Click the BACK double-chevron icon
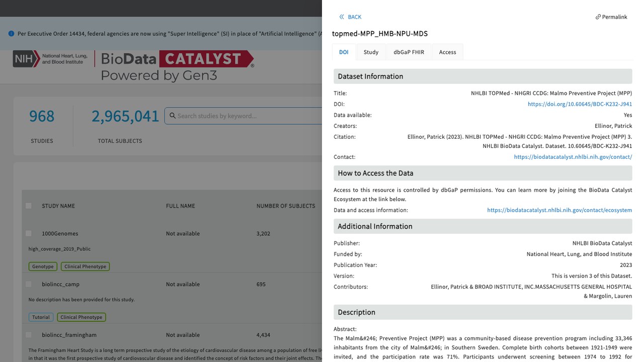The width and height of the screenshot is (644, 362). (x=342, y=17)
